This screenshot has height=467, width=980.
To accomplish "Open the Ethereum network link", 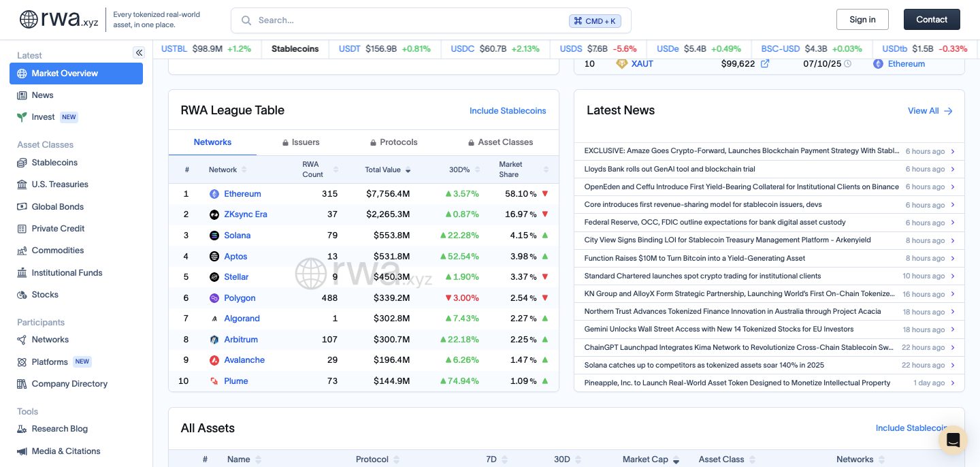I will [242, 194].
